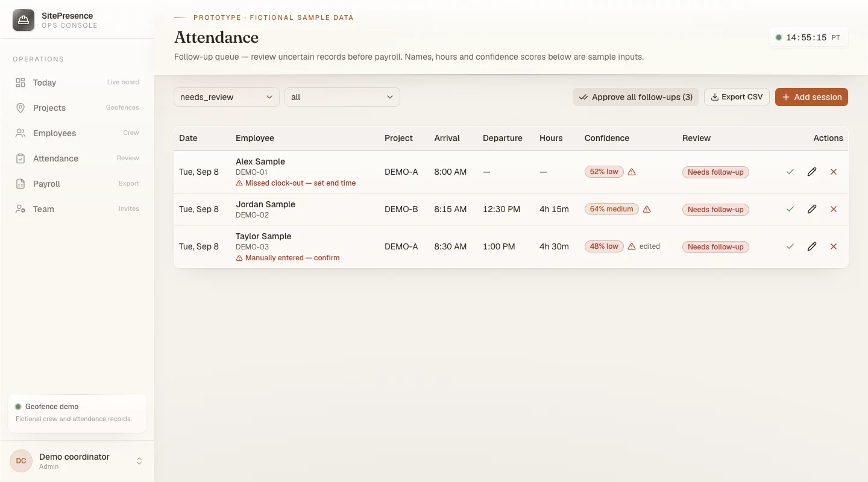The height and width of the screenshot is (482, 868).
Task: Click warning triangle beside 48% low
Action: [632, 246]
